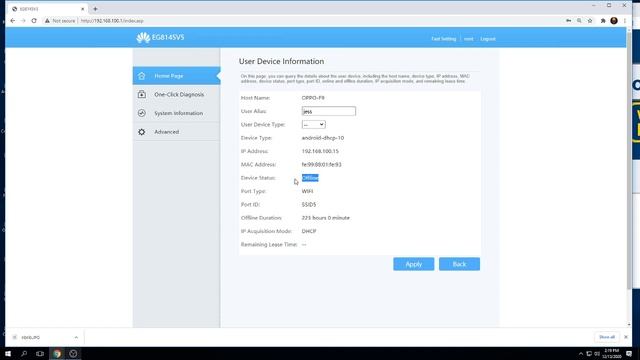Open the Advanced sidebar section
Image resolution: width=640 pixels, height=360 pixels.
click(176, 132)
